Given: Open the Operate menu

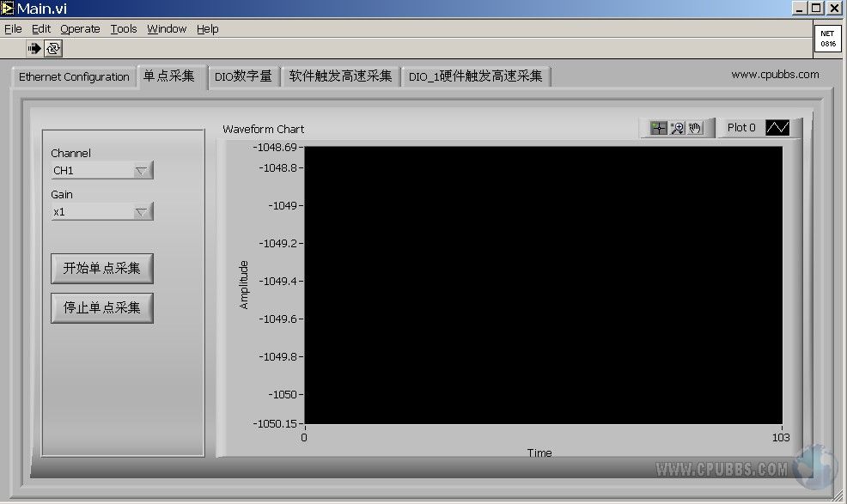Looking at the screenshot, I should [80, 29].
